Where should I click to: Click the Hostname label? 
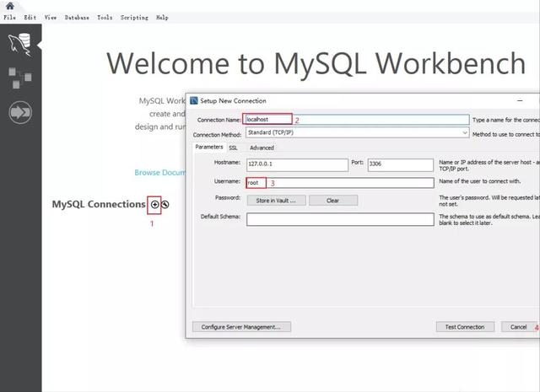[227, 162]
